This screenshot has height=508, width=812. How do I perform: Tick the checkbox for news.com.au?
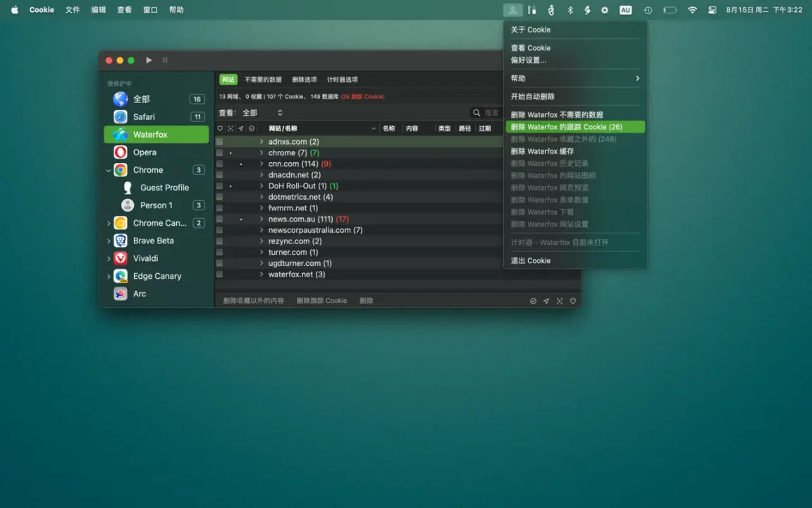(220, 219)
